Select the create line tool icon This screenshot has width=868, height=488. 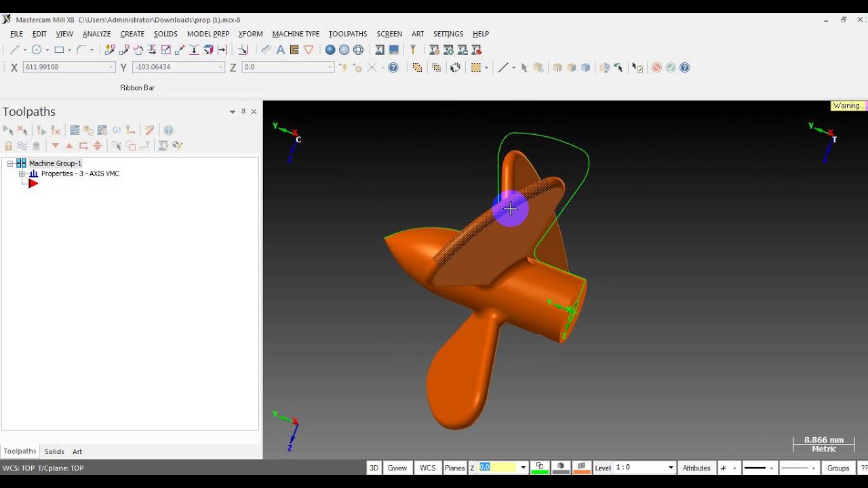click(14, 49)
